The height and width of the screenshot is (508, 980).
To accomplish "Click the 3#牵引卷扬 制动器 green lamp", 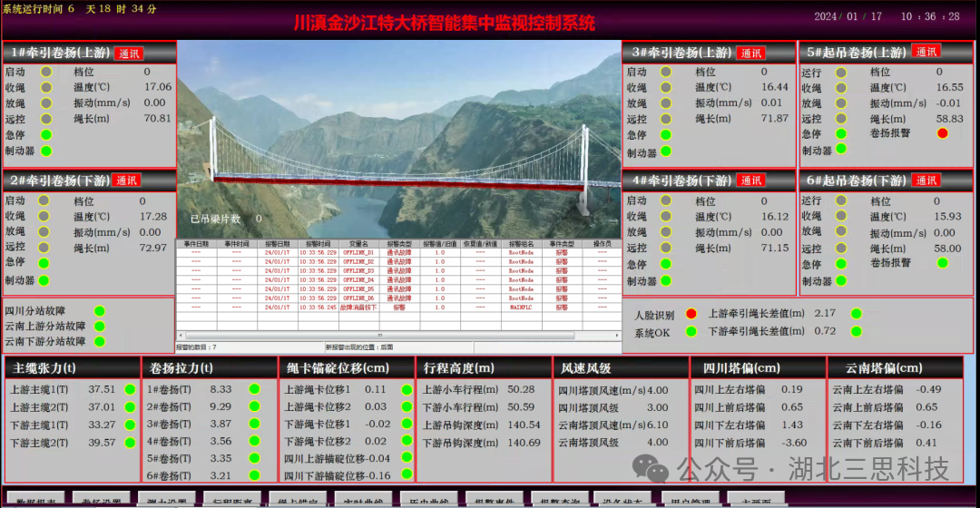I will 665,151.
